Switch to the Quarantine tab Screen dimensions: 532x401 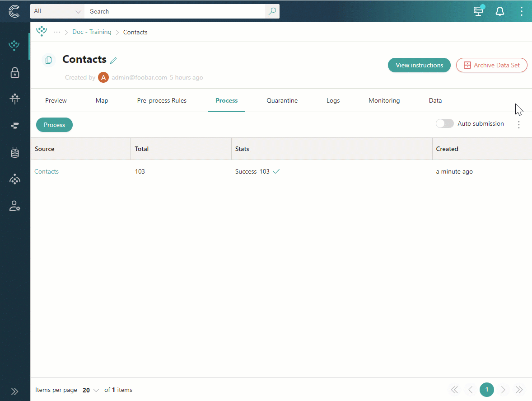pos(282,100)
